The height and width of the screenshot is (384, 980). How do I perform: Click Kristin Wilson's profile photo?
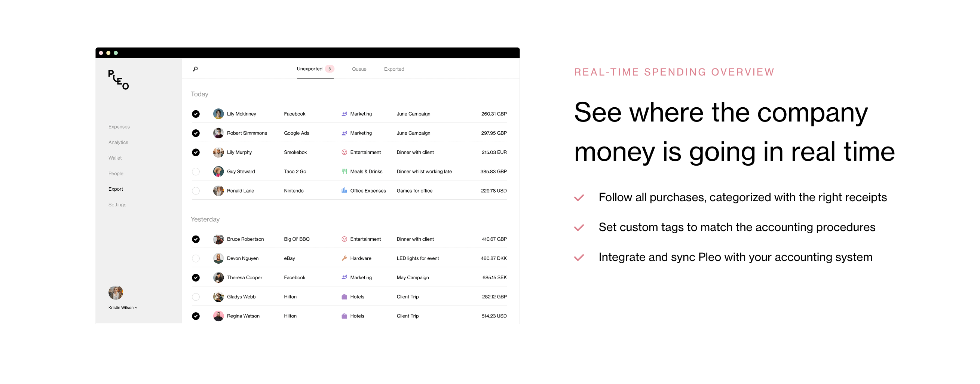click(x=116, y=293)
